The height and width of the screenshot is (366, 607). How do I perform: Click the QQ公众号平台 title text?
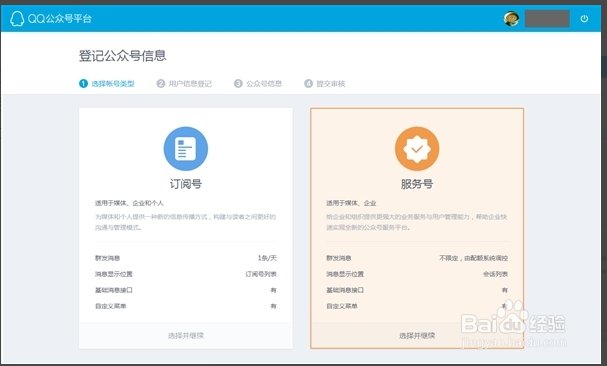pos(60,19)
